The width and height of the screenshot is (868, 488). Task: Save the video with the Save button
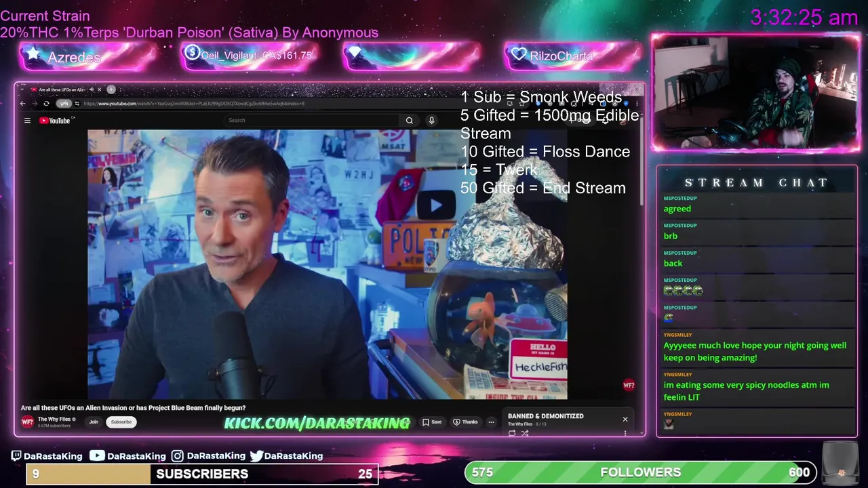(x=432, y=422)
